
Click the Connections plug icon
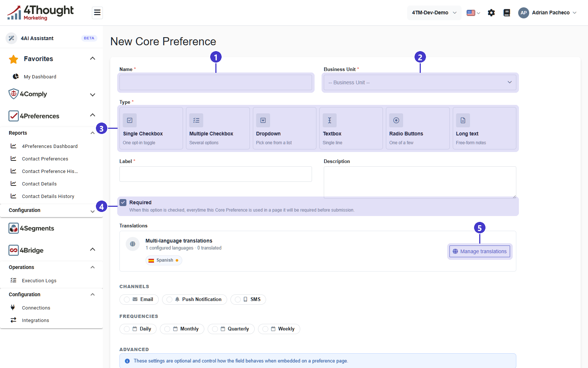13,308
